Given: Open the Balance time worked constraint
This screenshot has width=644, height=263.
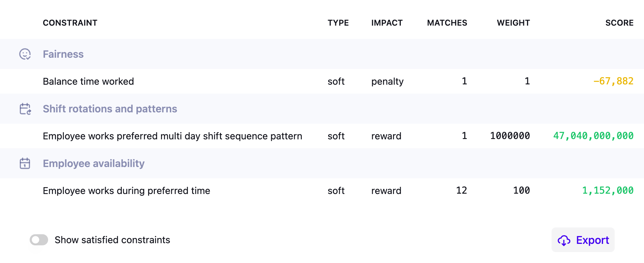Looking at the screenshot, I should (88, 81).
